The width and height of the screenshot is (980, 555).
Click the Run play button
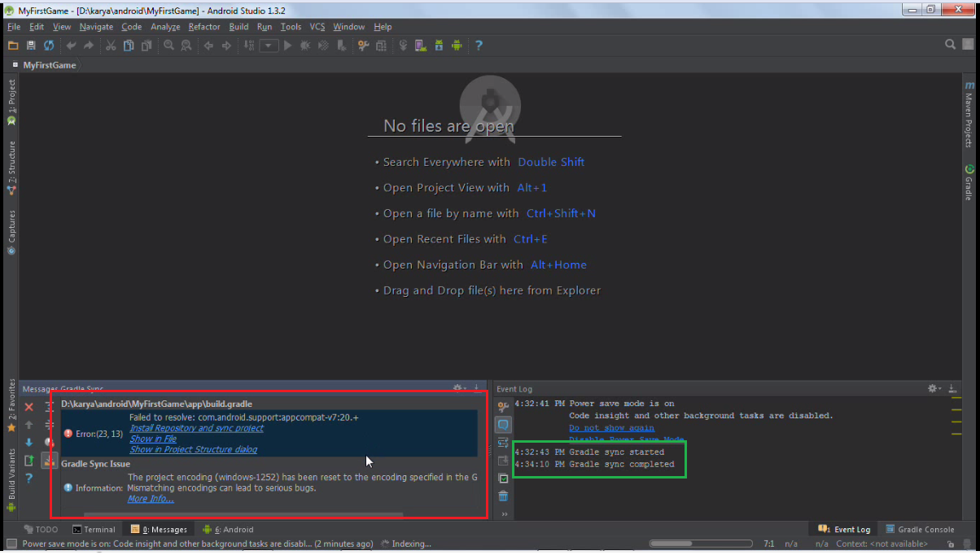click(x=287, y=46)
